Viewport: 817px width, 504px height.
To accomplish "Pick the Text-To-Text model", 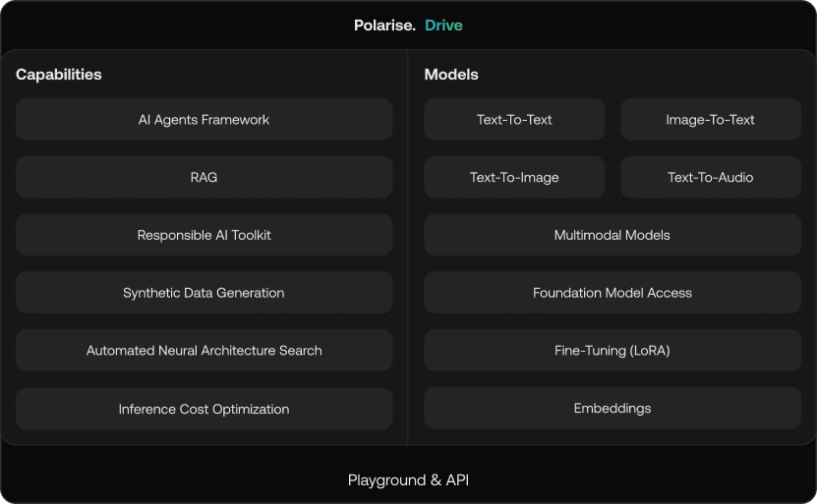I will coord(514,119).
